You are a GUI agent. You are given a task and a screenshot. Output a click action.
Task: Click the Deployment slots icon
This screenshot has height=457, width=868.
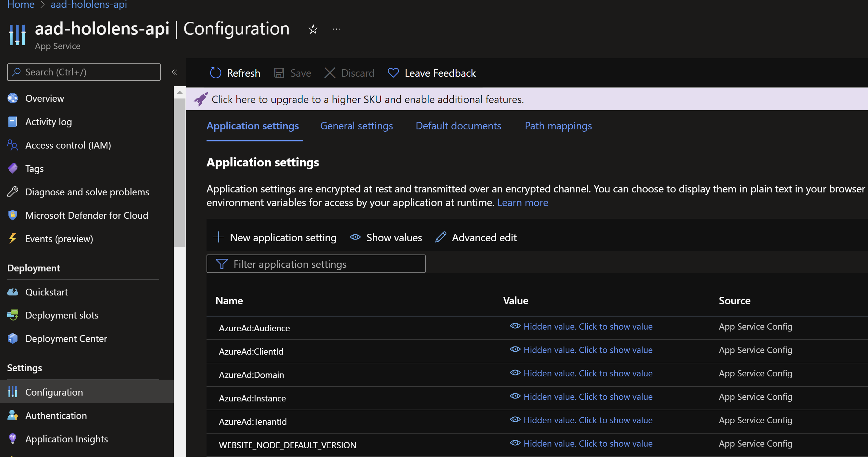point(13,315)
